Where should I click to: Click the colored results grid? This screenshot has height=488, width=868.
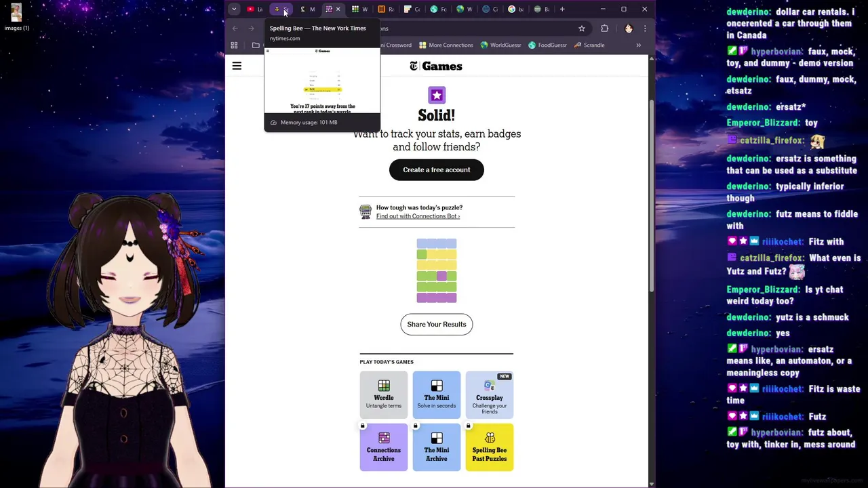[x=437, y=270]
